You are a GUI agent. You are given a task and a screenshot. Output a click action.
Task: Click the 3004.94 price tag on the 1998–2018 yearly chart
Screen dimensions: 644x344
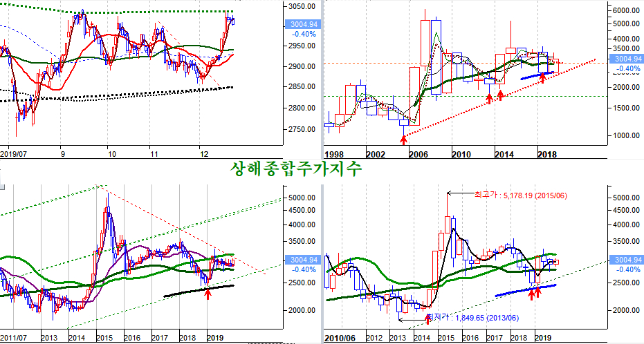click(627, 59)
